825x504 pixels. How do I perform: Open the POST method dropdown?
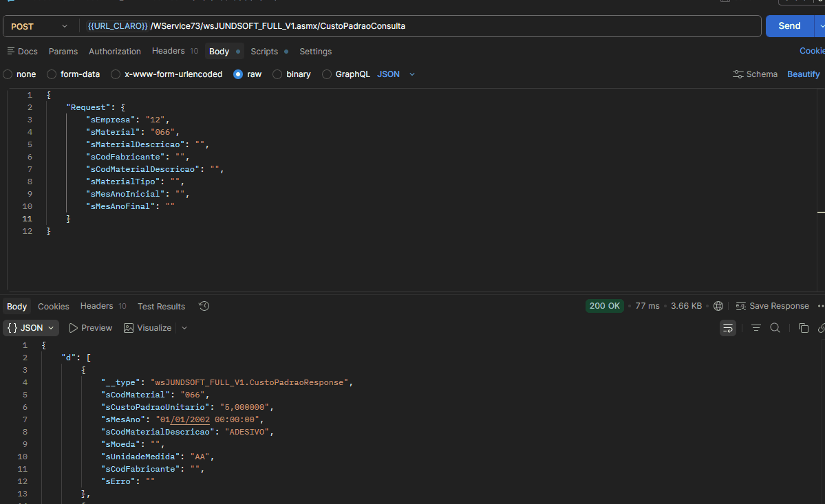(39, 26)
